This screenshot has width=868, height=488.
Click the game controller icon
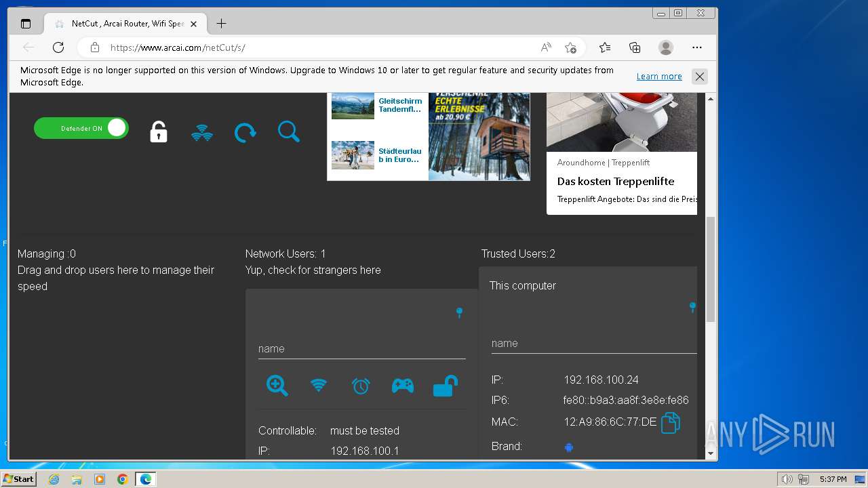(x=403, y=386)
